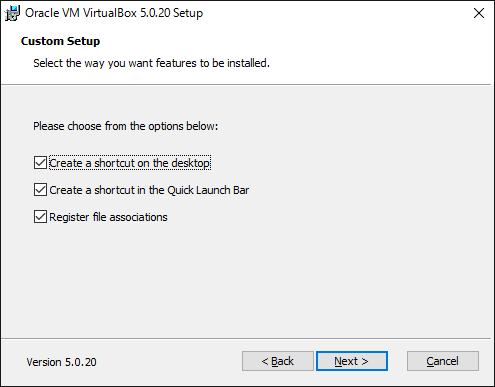Close the VirtualBox Setup window
The height and width of the screenshot is (387, 495).
(479, 13)
